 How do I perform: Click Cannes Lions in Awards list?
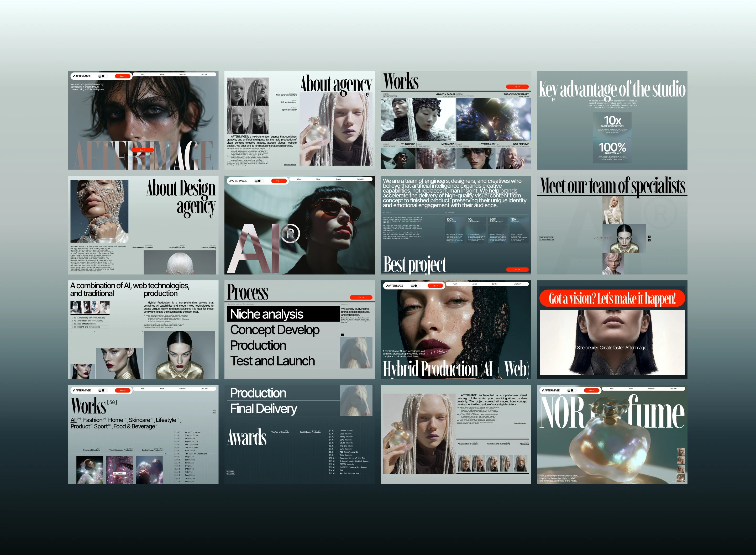[x=346, y=430]
